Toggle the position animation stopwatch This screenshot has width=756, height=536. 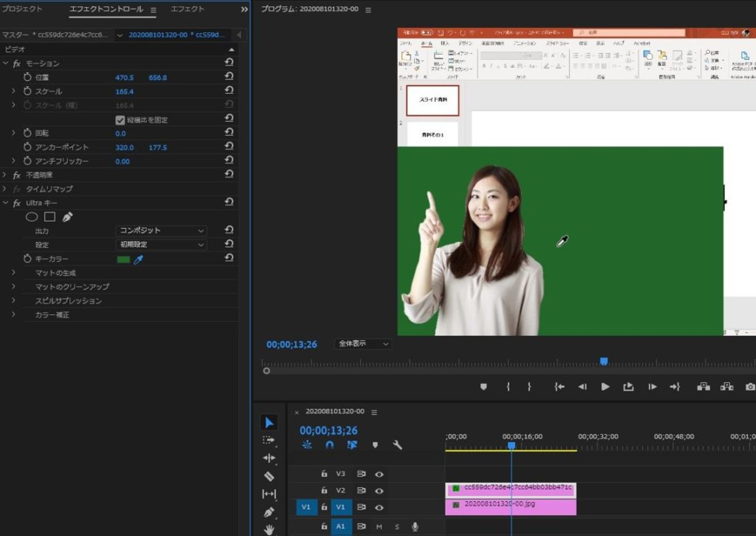click(27, 77)
